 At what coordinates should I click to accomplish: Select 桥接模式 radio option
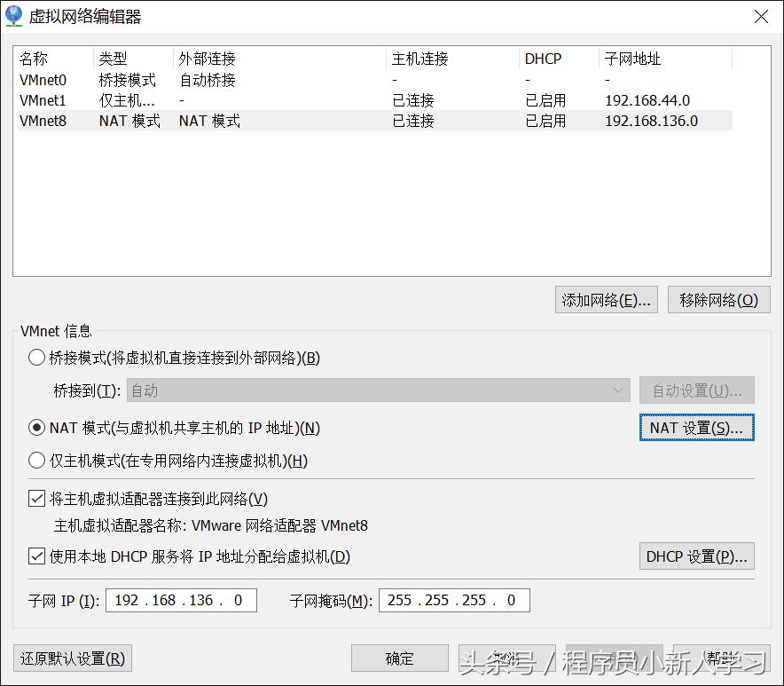point(36,358)
